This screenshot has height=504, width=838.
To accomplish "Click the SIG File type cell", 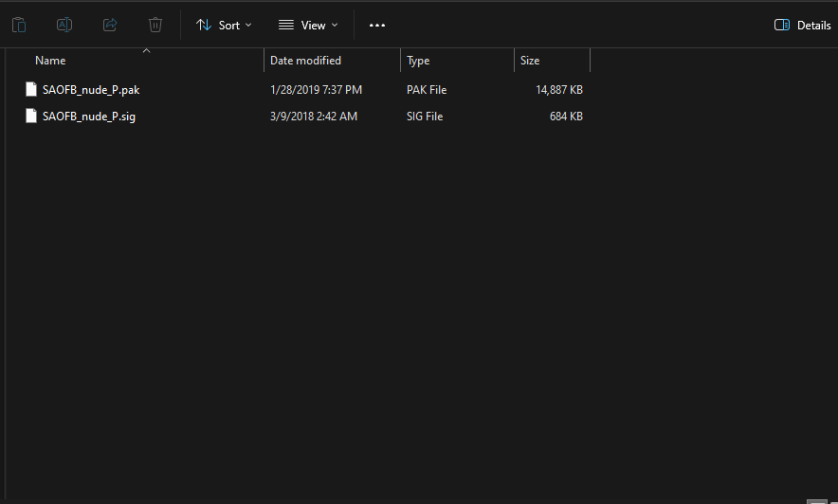I will point(425,117).
